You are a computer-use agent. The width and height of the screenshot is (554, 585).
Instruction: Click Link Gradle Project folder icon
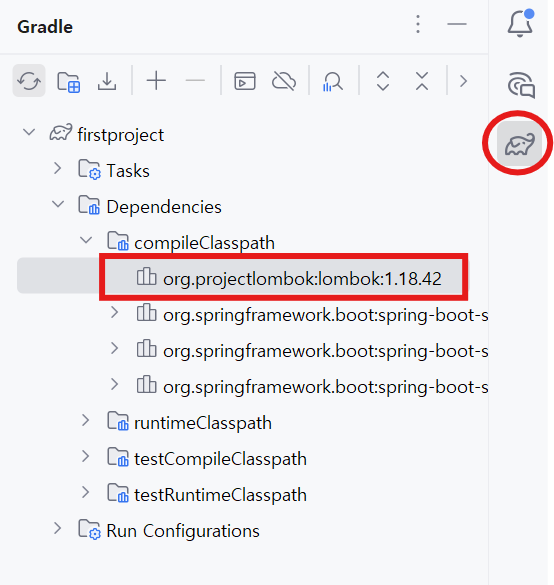(68, 81)
